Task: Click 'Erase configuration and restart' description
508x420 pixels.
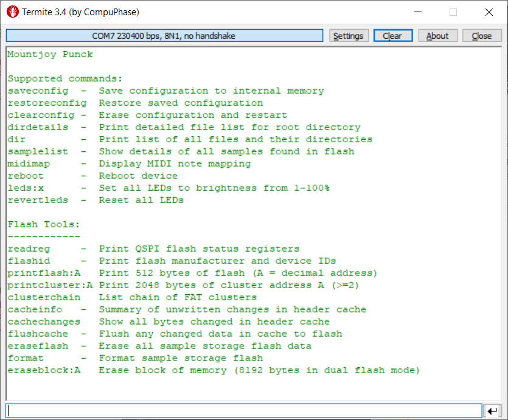Action: (x=193, y=115)
